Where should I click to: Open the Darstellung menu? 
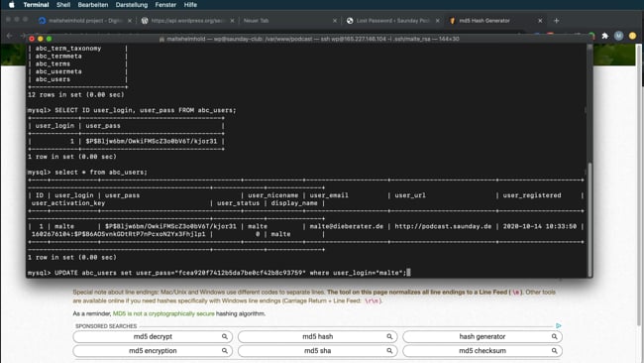(x=132, y=5)
